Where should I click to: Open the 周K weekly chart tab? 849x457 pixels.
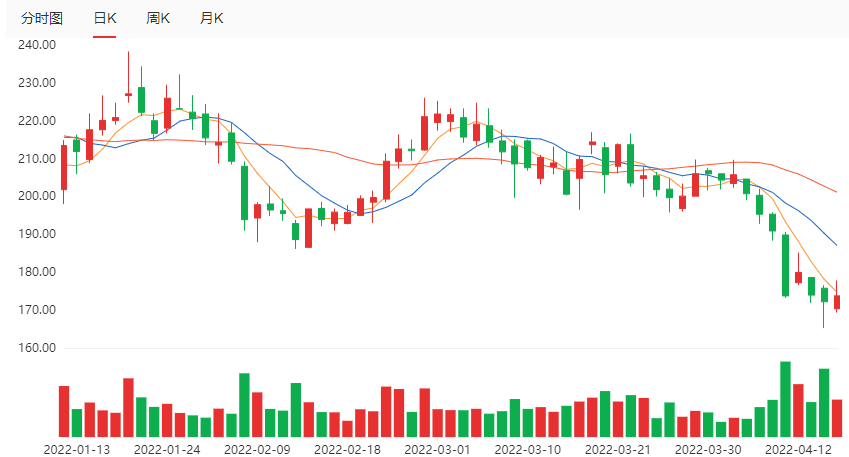(157, 19)
